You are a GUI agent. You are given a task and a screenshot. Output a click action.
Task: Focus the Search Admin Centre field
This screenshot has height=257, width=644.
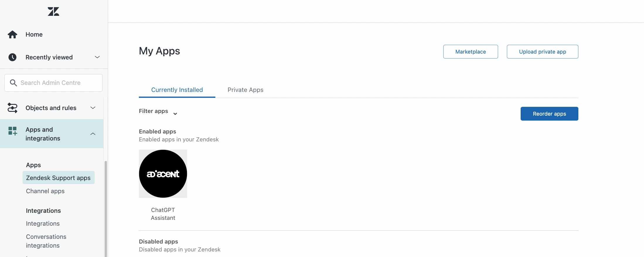(59, 83)
